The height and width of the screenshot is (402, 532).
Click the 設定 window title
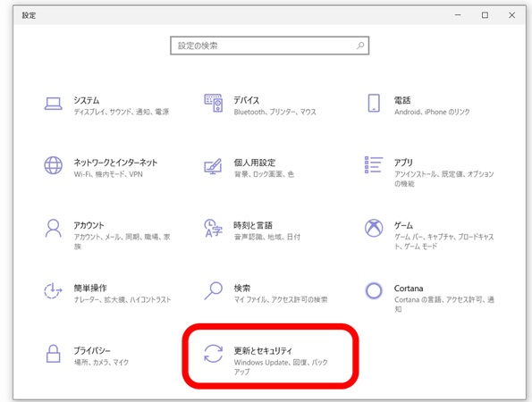pos(29,15)
